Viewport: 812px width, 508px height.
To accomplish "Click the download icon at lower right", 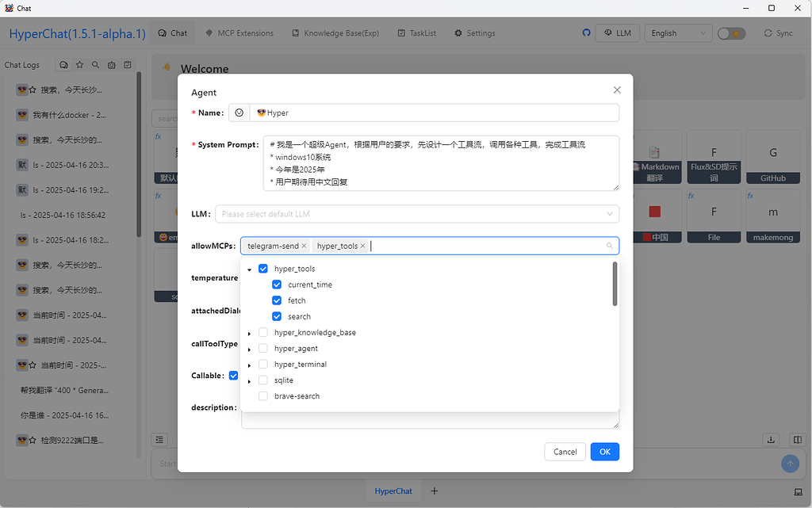I will (x=771, y=440).
